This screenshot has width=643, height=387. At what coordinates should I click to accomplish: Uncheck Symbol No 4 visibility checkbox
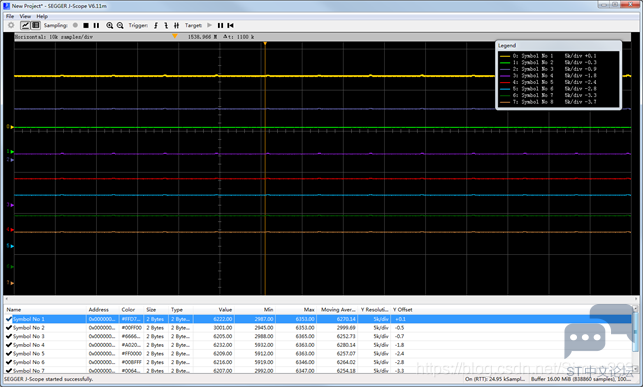click(x=9, y=345)
